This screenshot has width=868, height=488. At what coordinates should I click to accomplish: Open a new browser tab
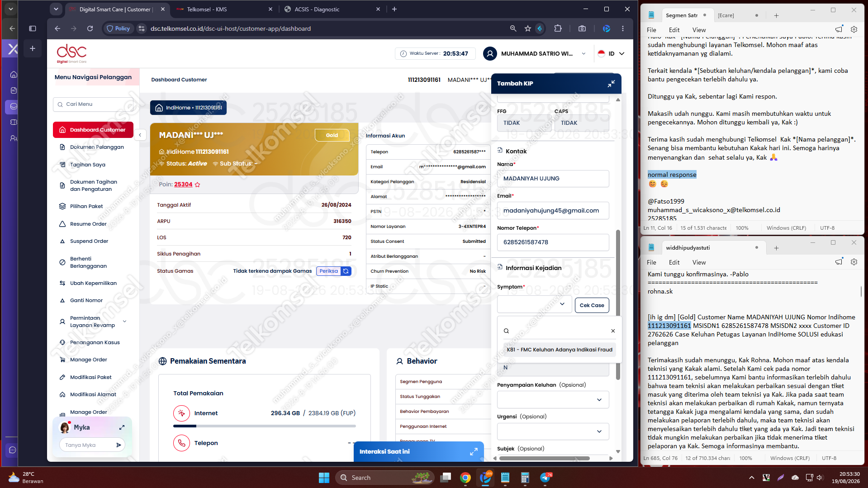coord(394,9)
